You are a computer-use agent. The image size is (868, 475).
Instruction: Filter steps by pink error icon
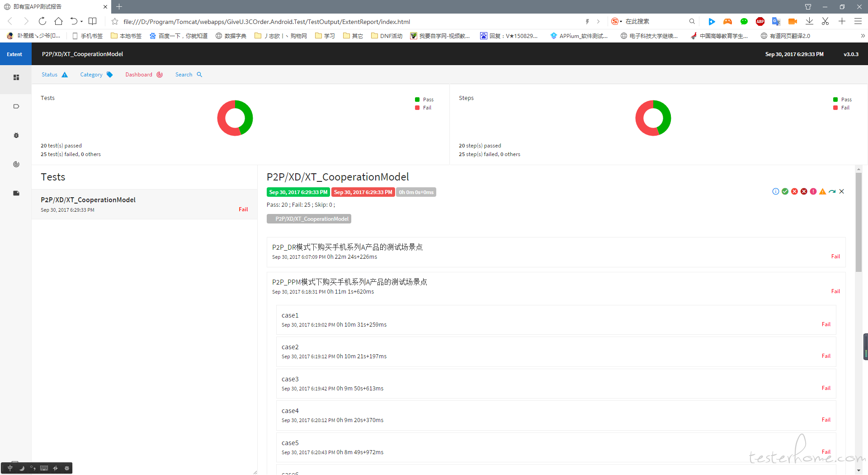813,192
